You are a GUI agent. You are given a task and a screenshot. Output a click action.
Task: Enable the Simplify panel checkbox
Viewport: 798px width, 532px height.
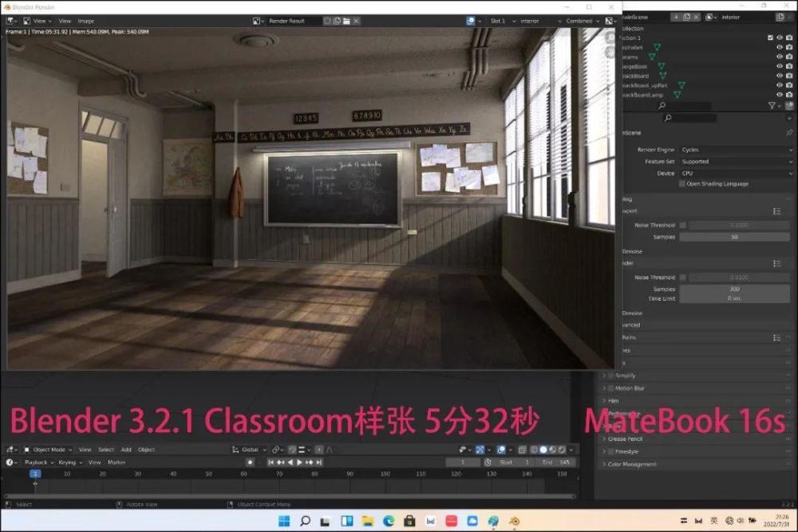coord(611,376)
